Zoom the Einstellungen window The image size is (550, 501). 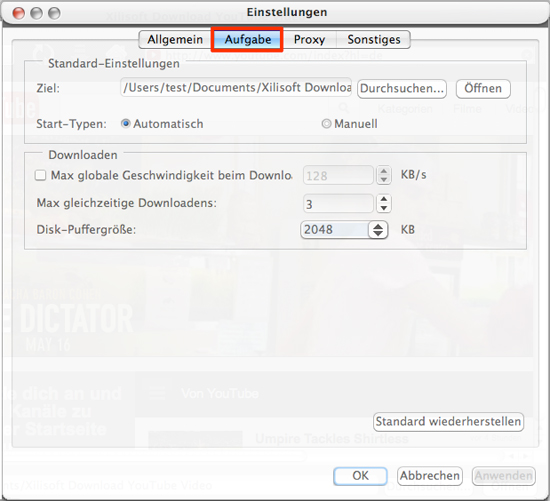pyautogui.click(x=54, y=13)
